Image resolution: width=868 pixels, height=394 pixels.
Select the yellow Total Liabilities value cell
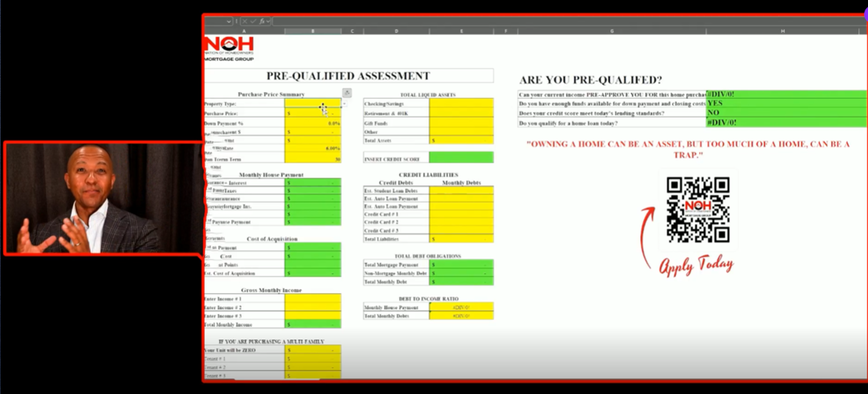click(462, 239)
